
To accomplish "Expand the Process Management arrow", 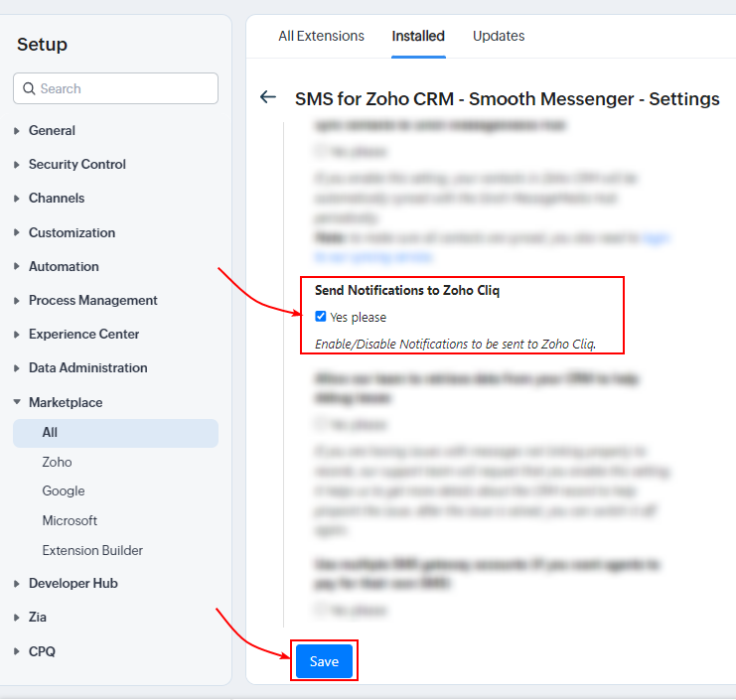I will tap(17, 301).
